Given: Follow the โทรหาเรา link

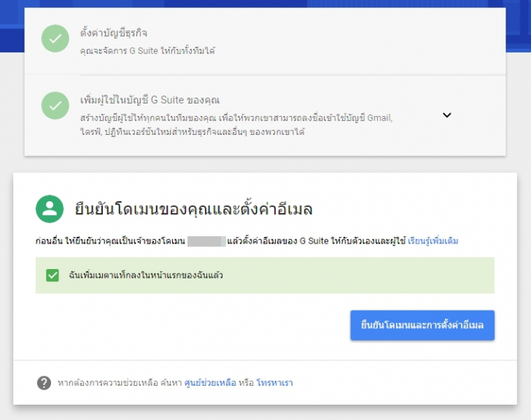Looking at the screenshot, I should [274, 383].
